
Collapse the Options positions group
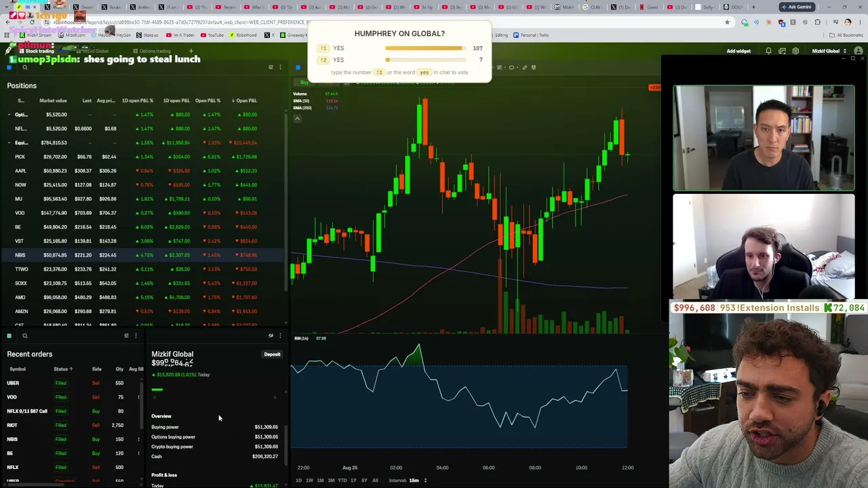pos(9,115)
